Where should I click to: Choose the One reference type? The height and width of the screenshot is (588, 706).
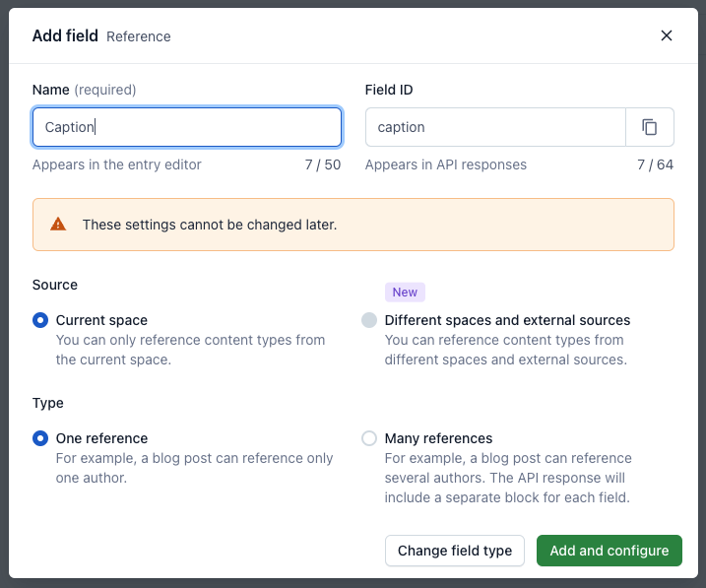[x=40, y=438]
